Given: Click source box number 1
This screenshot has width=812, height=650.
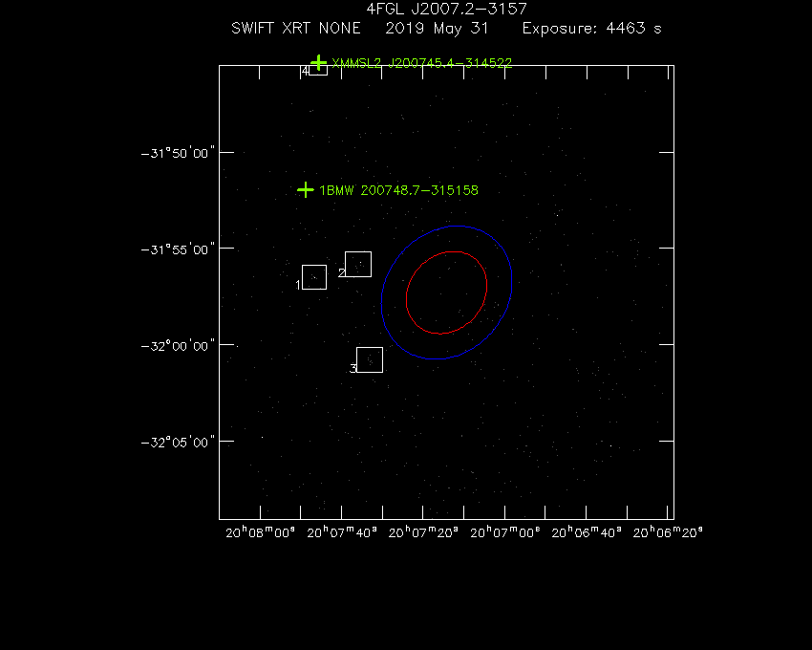Looking at the screenshot, I should click(x=314, y=277).
